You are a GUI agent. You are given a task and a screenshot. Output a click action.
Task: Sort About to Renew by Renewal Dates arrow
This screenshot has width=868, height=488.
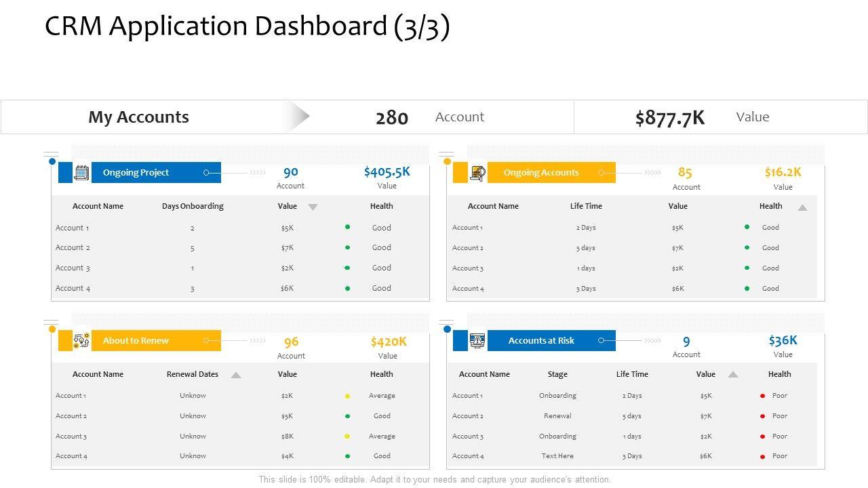pyautogui.click(x=236, y=375)
